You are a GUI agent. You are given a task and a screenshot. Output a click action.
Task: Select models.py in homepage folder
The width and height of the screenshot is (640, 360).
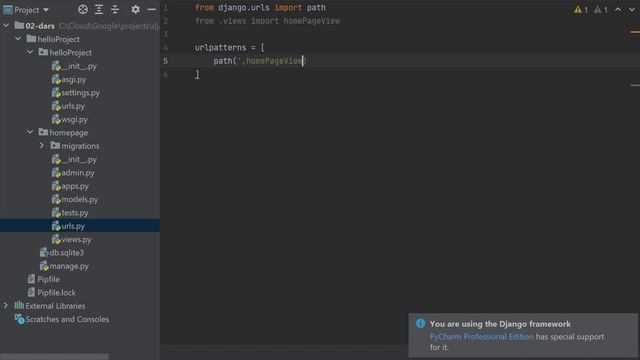[x=75, y=199]
